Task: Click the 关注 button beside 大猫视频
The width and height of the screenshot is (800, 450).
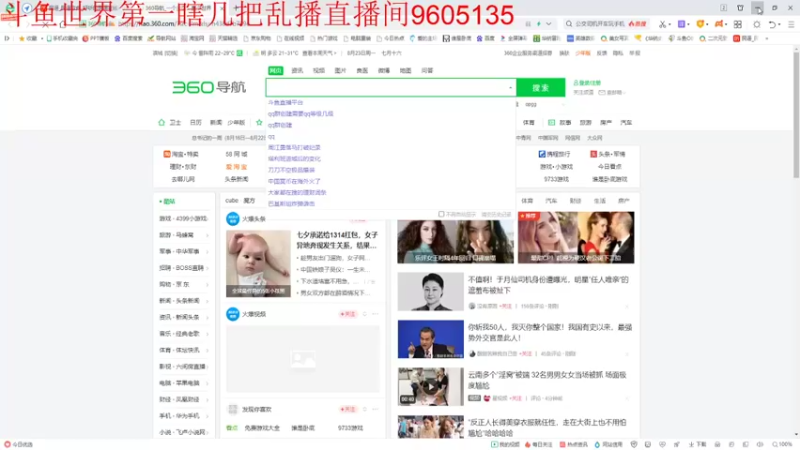Action: 348,314
